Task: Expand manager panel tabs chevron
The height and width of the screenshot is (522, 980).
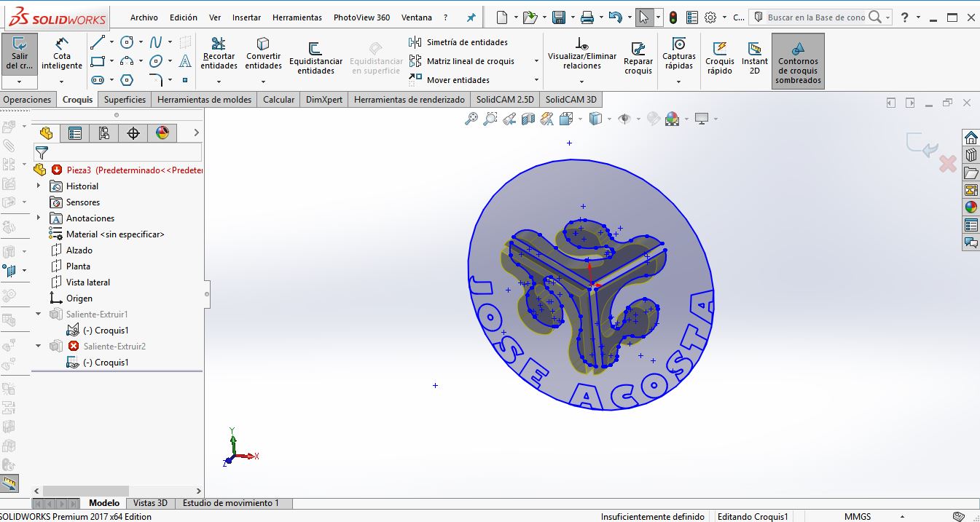Action: 195,133
